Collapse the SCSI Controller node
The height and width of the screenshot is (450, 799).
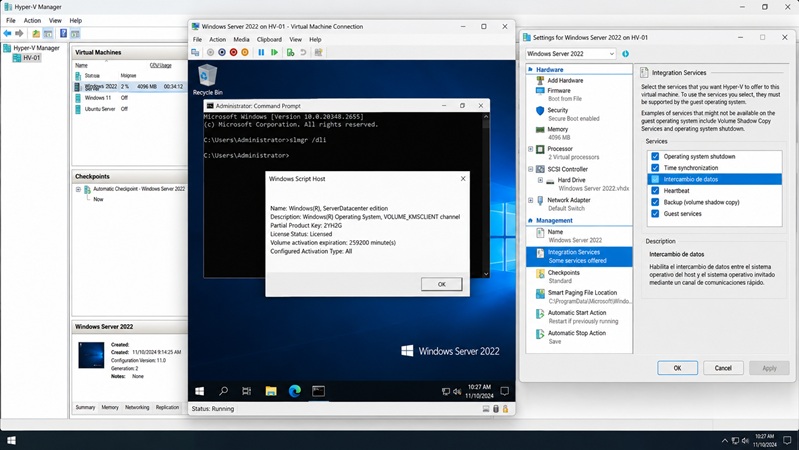[x=530, y=169]
